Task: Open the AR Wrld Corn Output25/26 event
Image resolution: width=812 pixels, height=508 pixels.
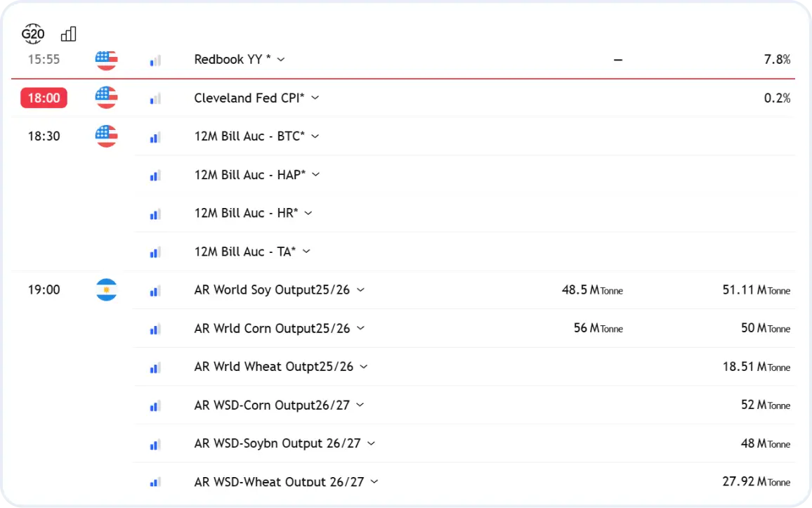Action: (272, 328)
